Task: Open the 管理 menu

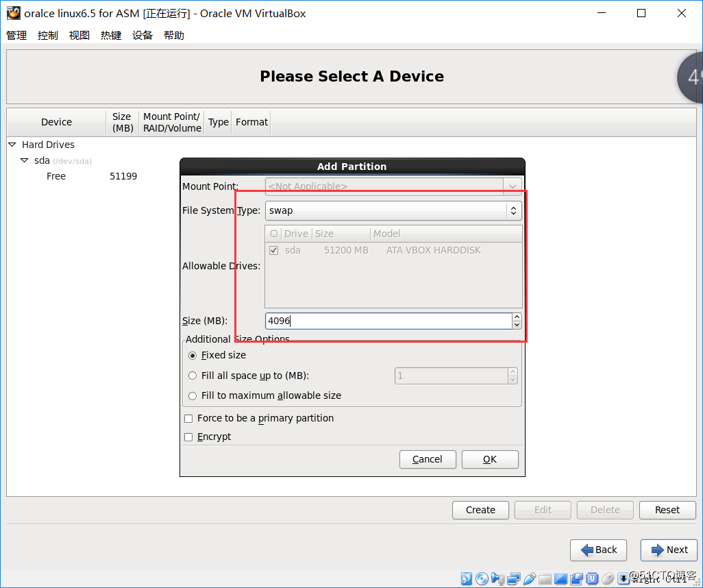Action: tap(16, 36)
